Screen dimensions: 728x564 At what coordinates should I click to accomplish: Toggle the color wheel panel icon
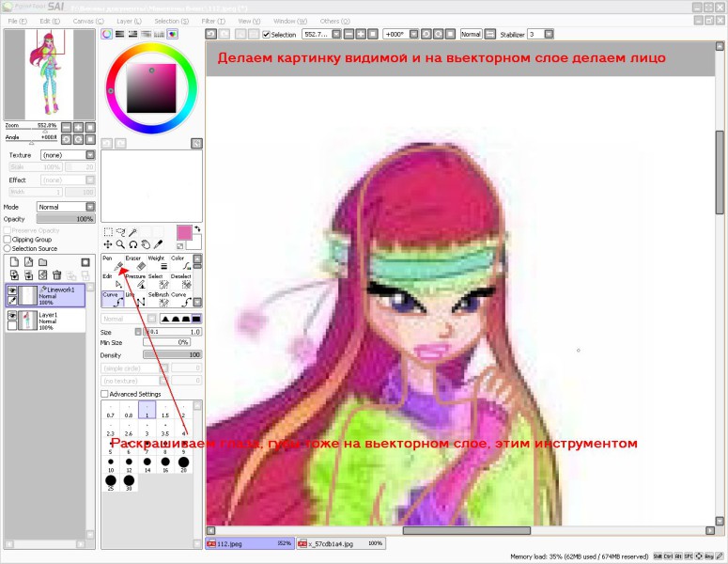107,34
